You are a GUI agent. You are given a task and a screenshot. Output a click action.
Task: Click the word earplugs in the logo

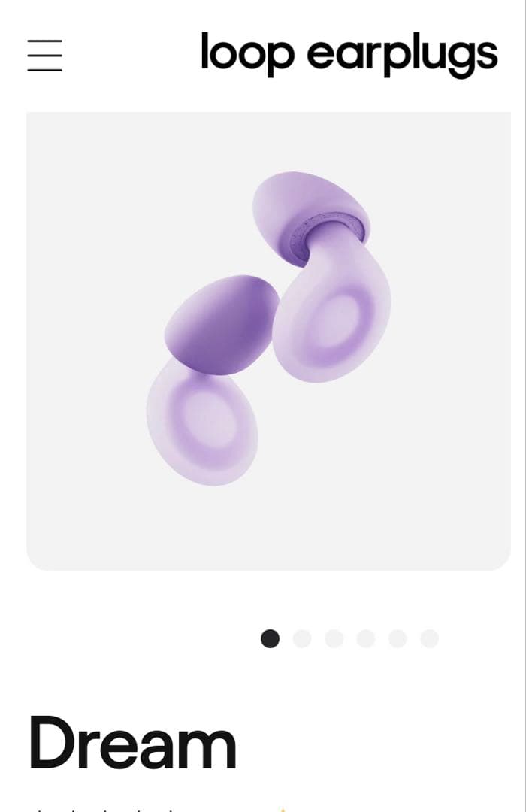pos(402,56)
